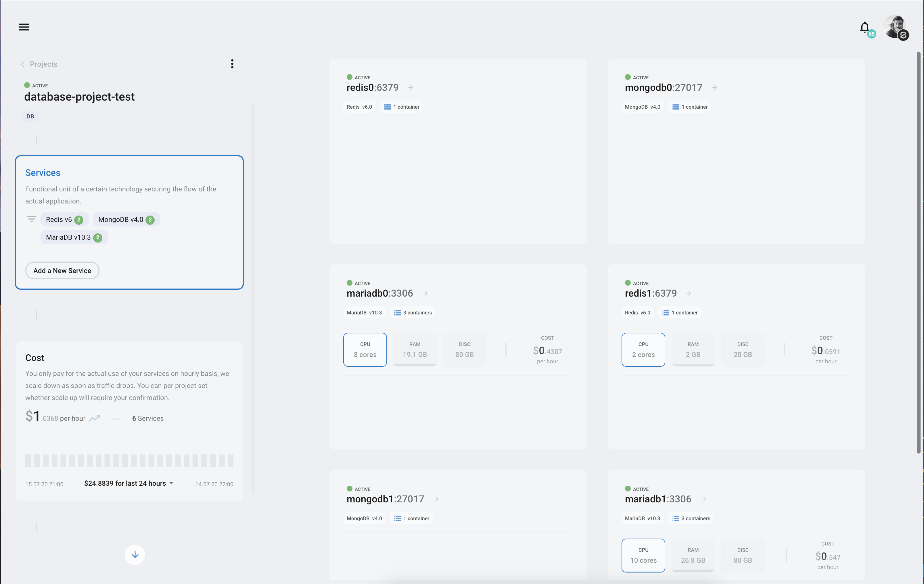Open the hamburger menu
Viewport: 924px width, 584px height.
click(24, 27)
